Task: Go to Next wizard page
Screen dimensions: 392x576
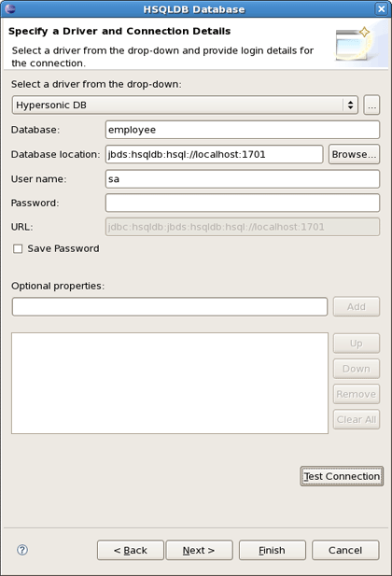Action: (x=199, y=550)
